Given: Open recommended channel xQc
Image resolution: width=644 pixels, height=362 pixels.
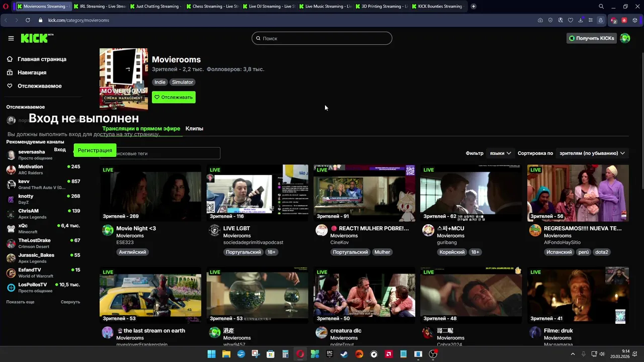Looking at the screenshot, I should pos(43,229).
